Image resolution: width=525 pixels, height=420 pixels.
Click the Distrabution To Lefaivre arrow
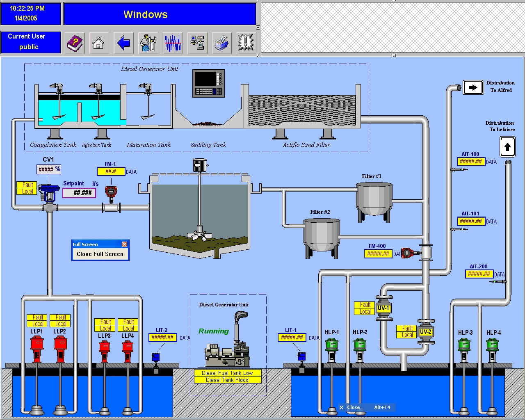click(x=507, y=146)
